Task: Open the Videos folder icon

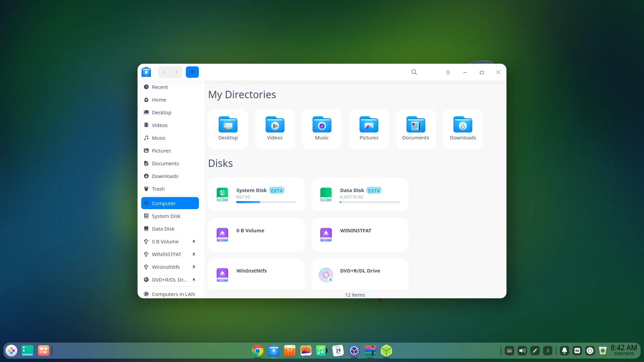Action: coord(275,125)
